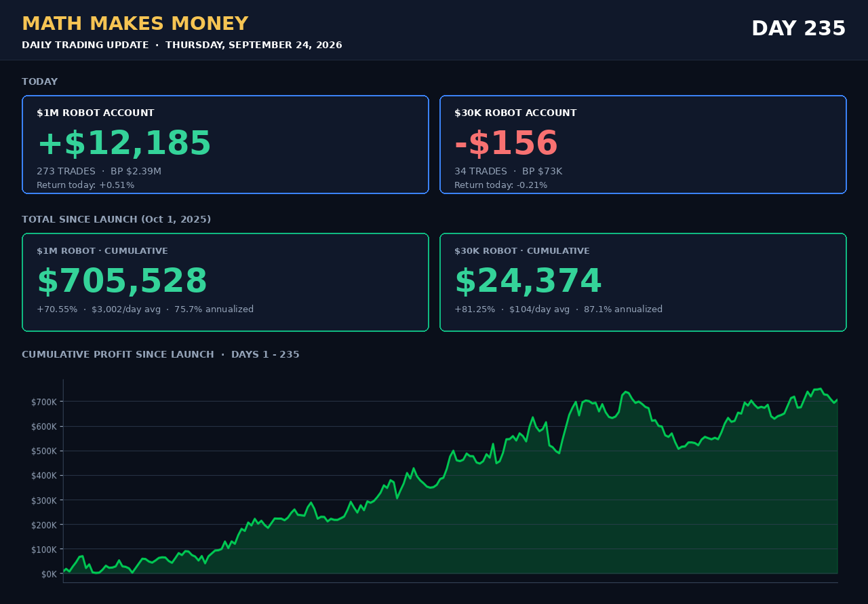This screenshot has width=868, height=604.
Task: Click the Cumulative Profit Since Launch heading
Action: (x=161, y=355)
